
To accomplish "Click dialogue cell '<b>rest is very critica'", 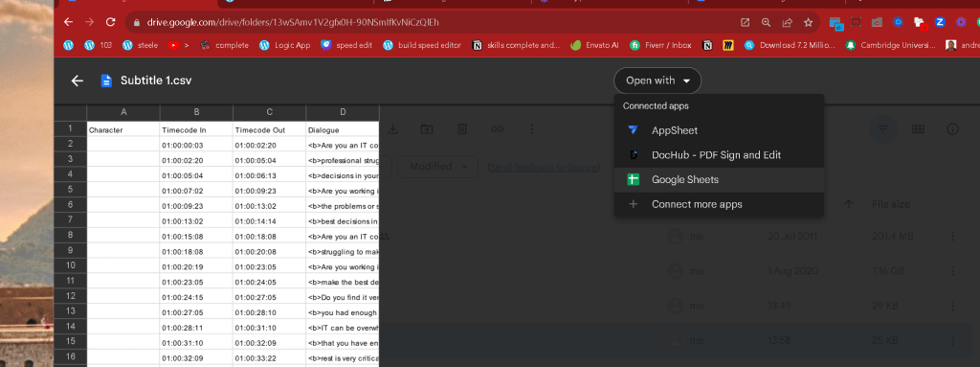I will coord(343,357).
